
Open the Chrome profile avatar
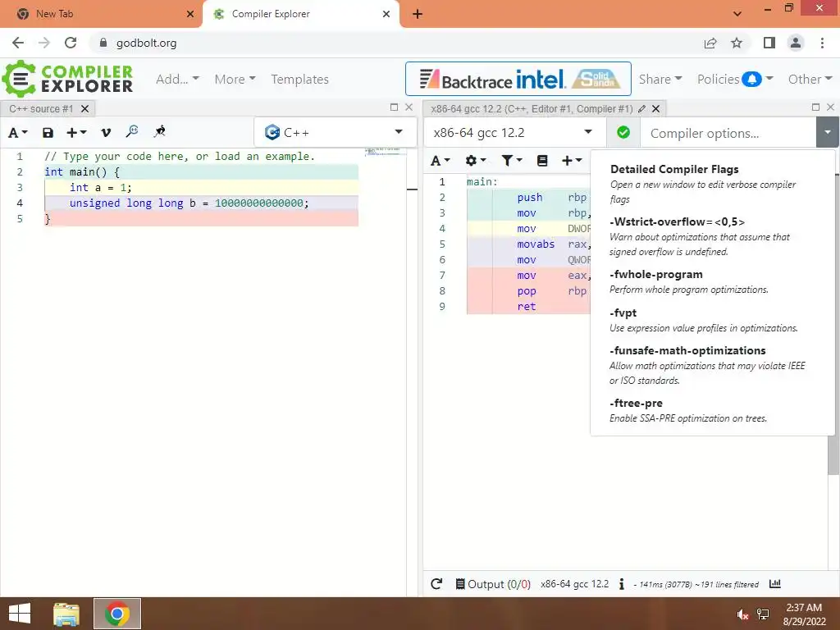point(796,43)
